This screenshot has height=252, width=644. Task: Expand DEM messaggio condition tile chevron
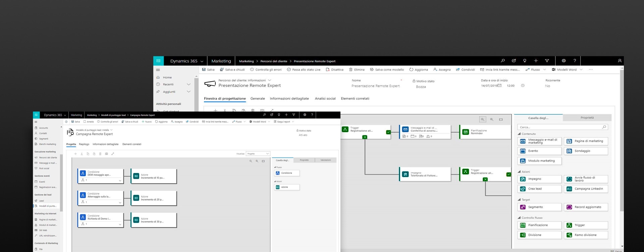tap(120, 181)
